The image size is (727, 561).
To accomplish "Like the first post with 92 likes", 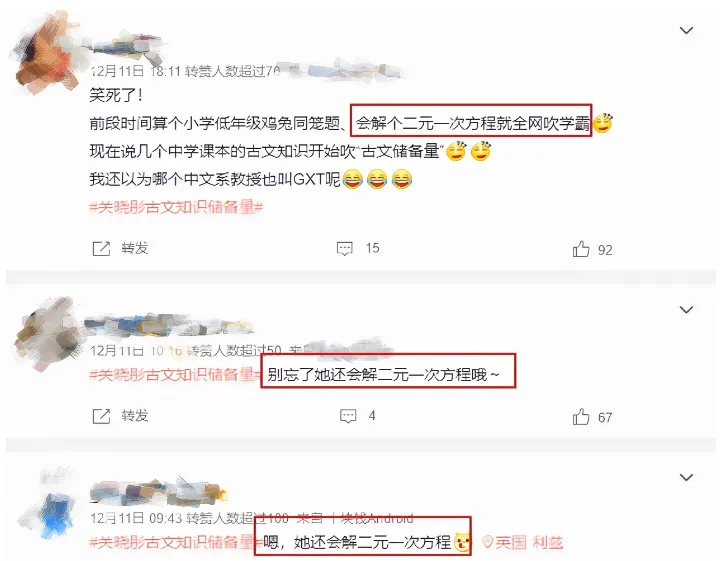I will point(581,249).
